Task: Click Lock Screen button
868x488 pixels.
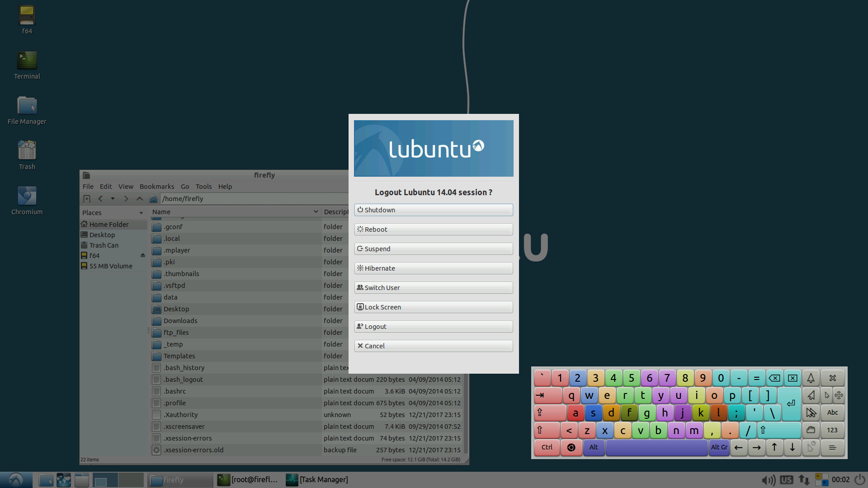Action: coord(434,307)
